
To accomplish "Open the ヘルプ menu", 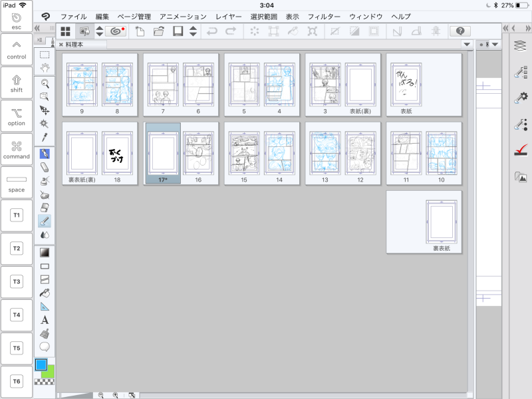I will pos(401,17).
